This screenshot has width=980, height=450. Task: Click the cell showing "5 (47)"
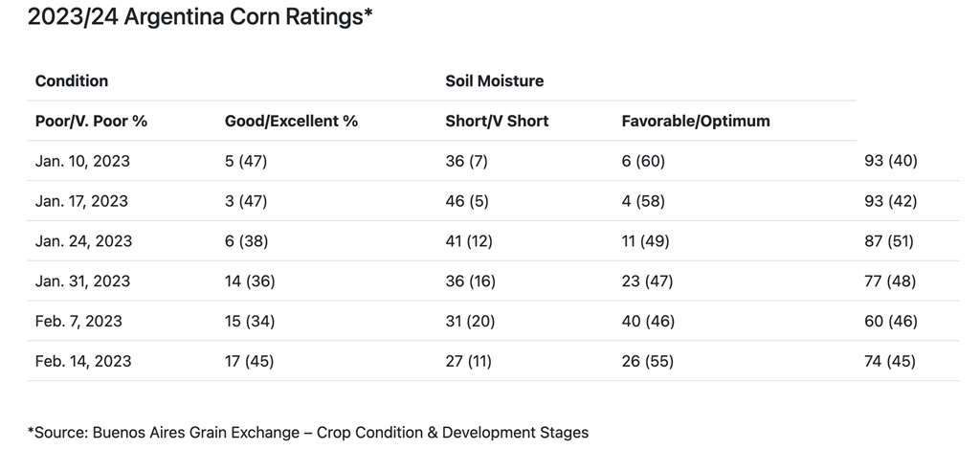click(246, 161)
